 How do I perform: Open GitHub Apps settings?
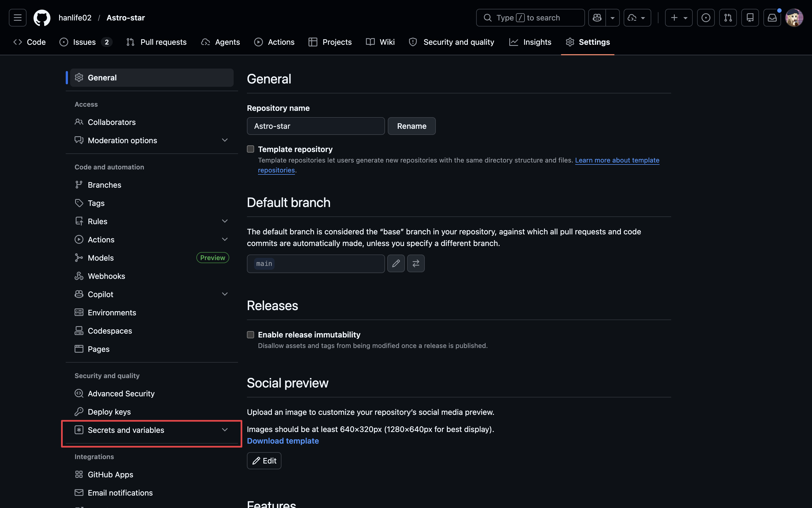click(x=152, y=474)
